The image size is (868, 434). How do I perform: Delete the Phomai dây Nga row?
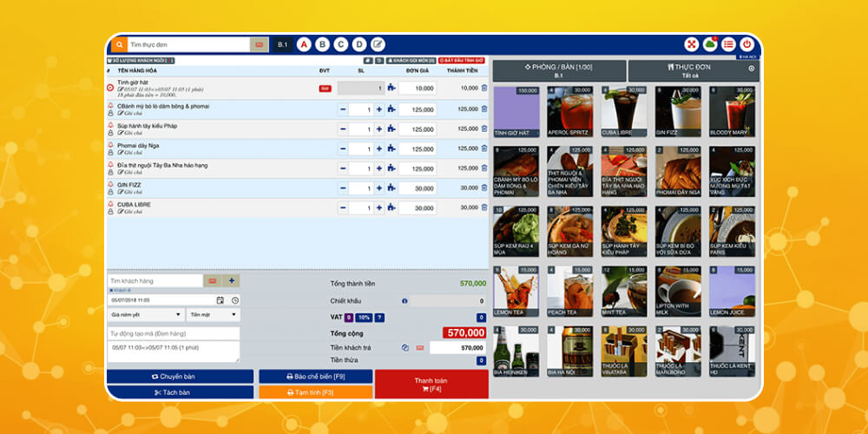[x=484, y=148]
